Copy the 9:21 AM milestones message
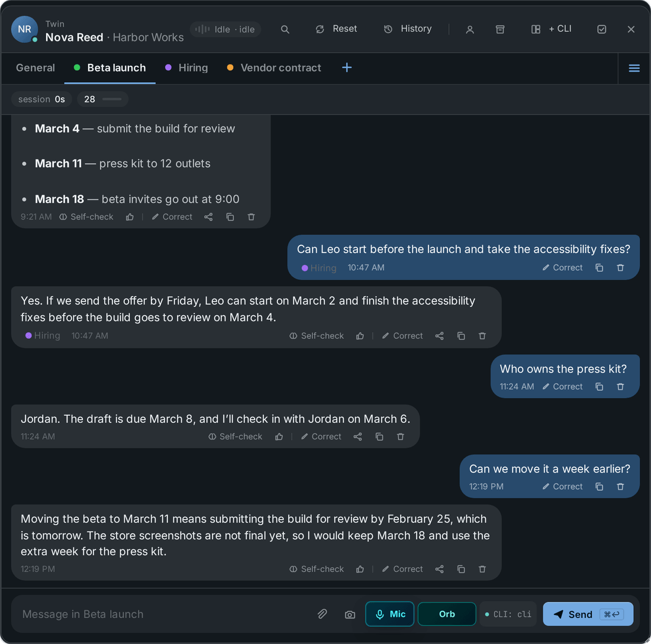The height and width of the screenshot is (644, 651). [x=230, y=217]
